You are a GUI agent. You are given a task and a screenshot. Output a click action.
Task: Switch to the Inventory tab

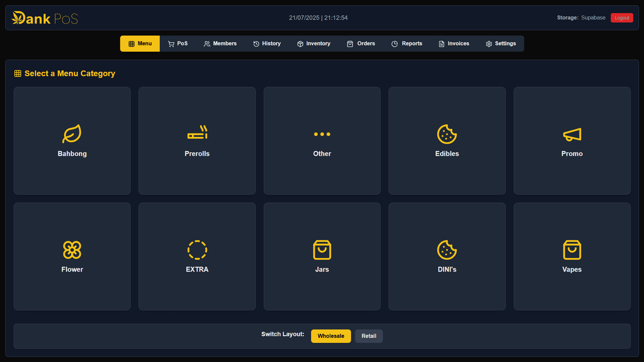(314, 44)
